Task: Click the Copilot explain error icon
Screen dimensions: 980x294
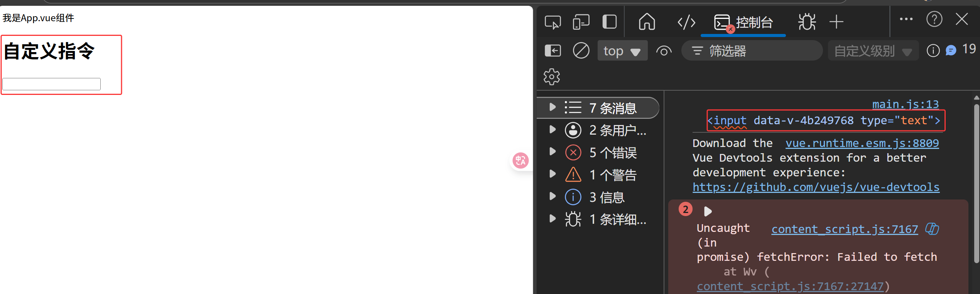Action: click(932, 229)
